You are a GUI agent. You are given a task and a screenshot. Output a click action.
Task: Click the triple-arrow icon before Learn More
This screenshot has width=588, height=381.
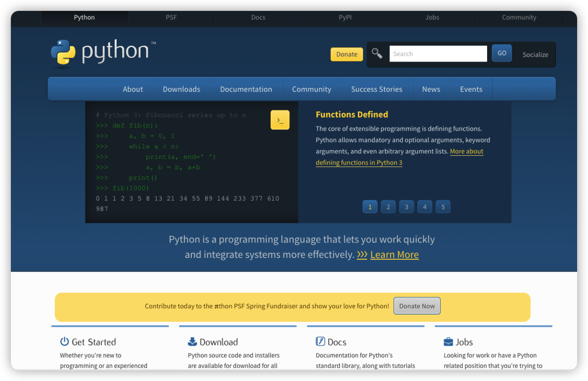coord(362,254)
